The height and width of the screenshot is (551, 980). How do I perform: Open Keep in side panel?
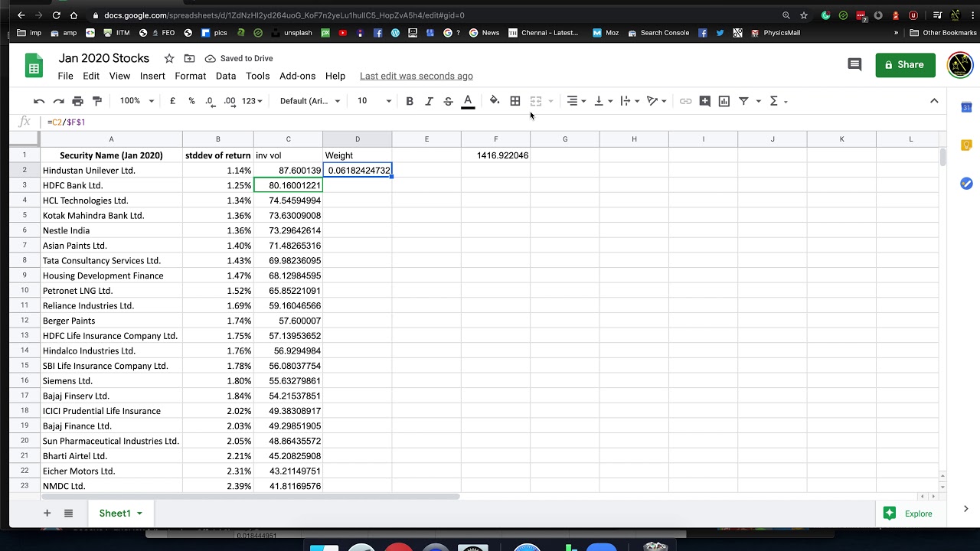[x=966, y=145]
